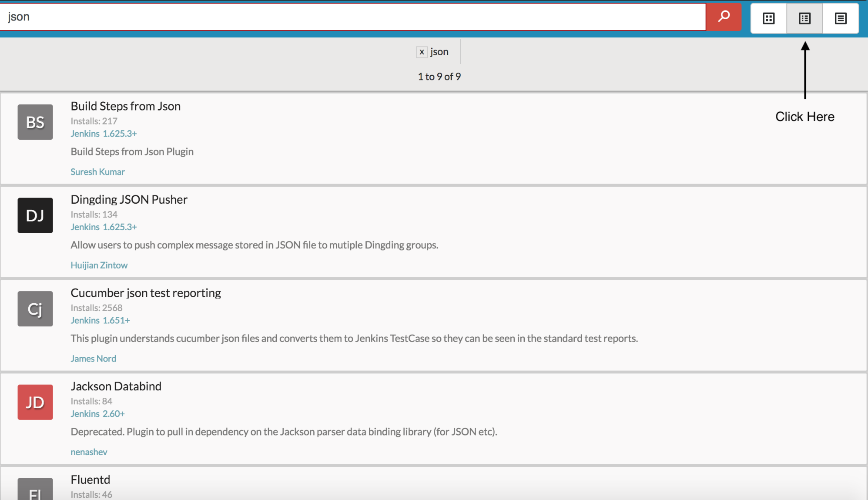Click the text '1 to 9 of 9'

pyautogui.click(x=439, y=77)
